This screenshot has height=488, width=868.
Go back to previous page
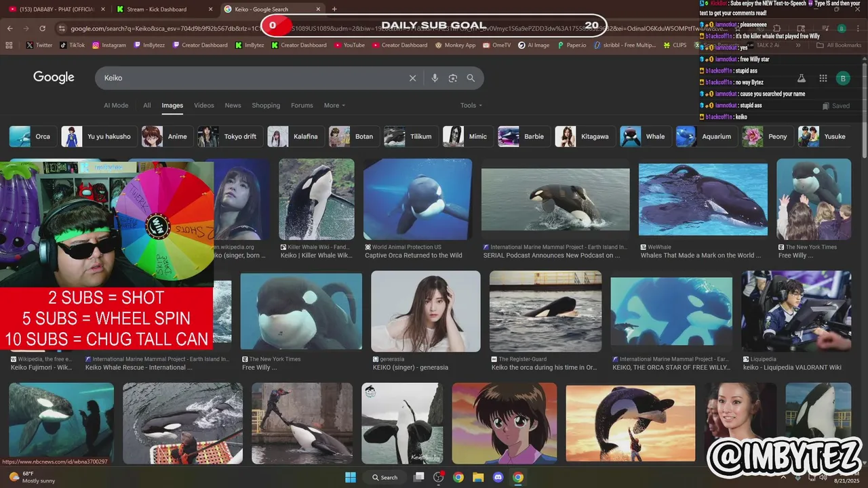(9, 28)
